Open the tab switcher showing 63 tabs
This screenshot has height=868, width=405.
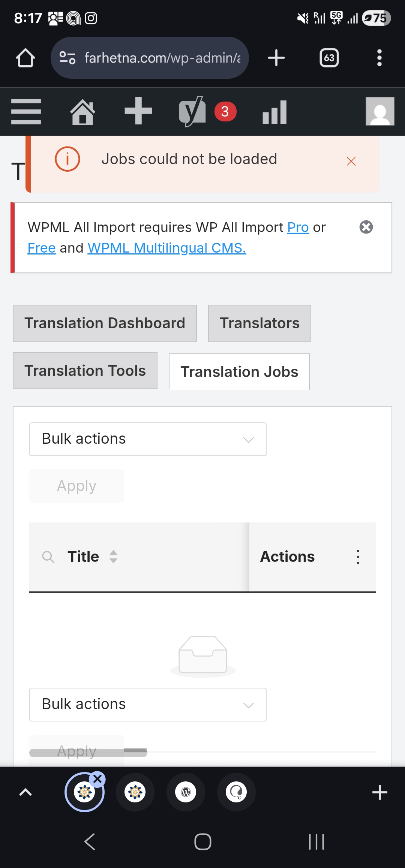tap(329, 58)
